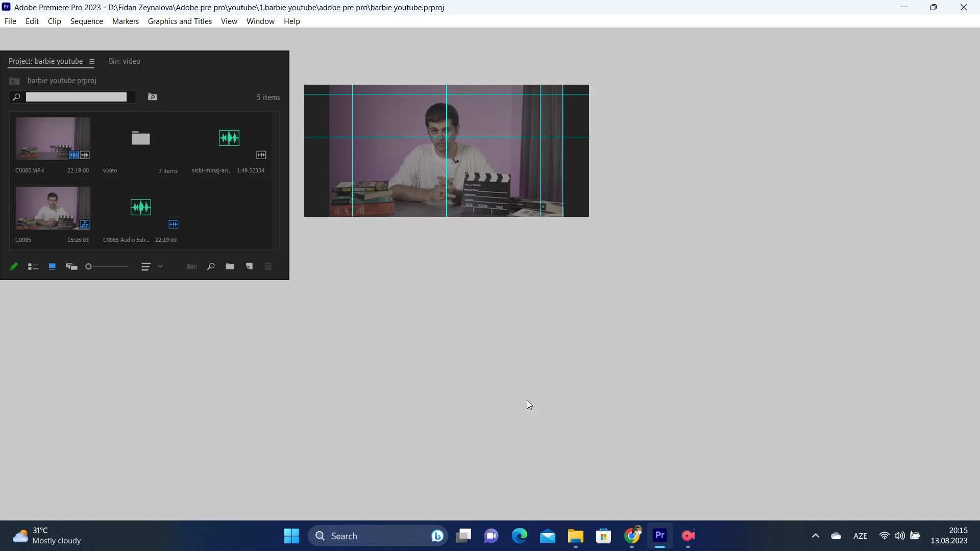
Task: Switch to Freeform View
Action: (x=71, y=266)
